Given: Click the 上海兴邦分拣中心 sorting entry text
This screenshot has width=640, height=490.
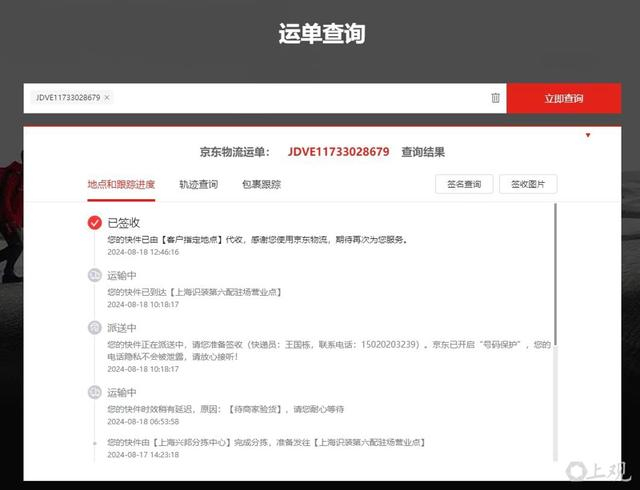Looking at the screenshot, I should point(267,443).
